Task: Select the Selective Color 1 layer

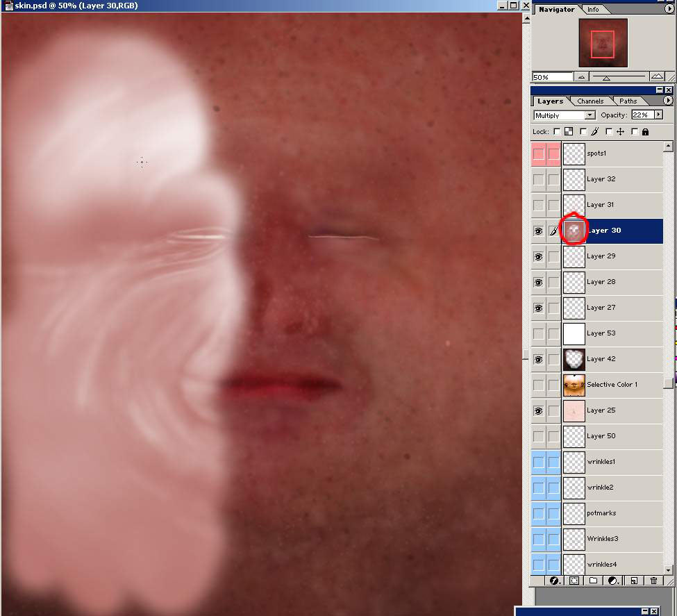Action: pyautogui.click(x=612, y=385)
